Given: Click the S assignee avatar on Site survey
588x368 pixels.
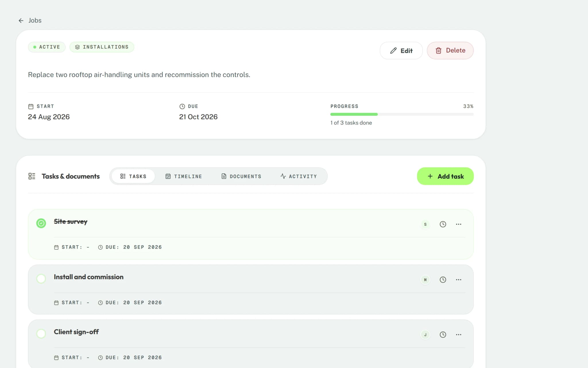Looking at the screenshot, I should [425, 224].
